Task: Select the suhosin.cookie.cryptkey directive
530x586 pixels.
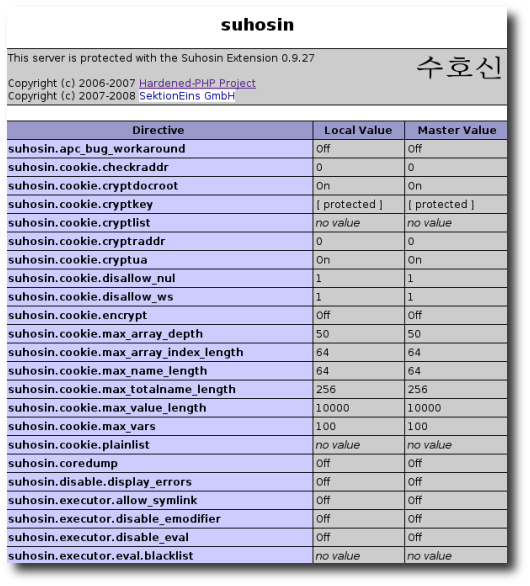Action: [x=80, y=204]
